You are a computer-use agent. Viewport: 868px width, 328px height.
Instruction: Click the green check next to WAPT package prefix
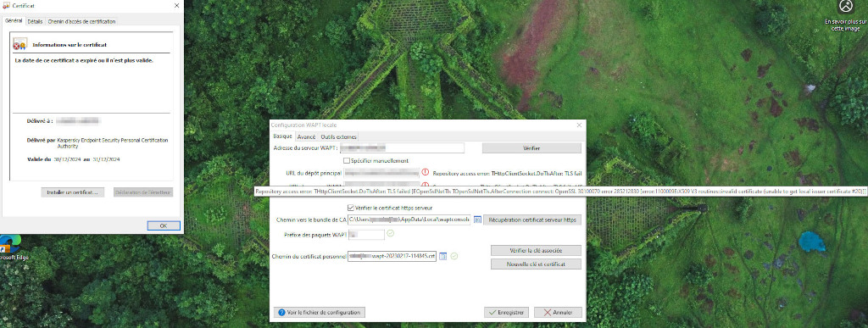coord(390,234)
